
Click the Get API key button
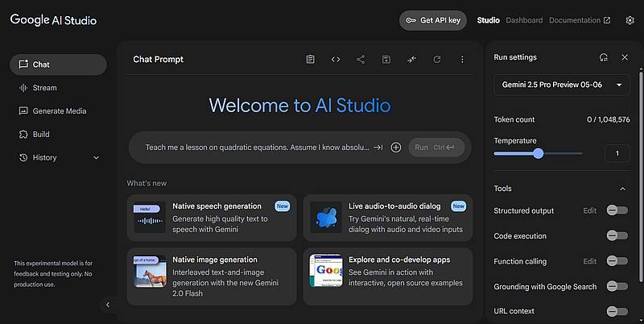(x=433, y=20)
